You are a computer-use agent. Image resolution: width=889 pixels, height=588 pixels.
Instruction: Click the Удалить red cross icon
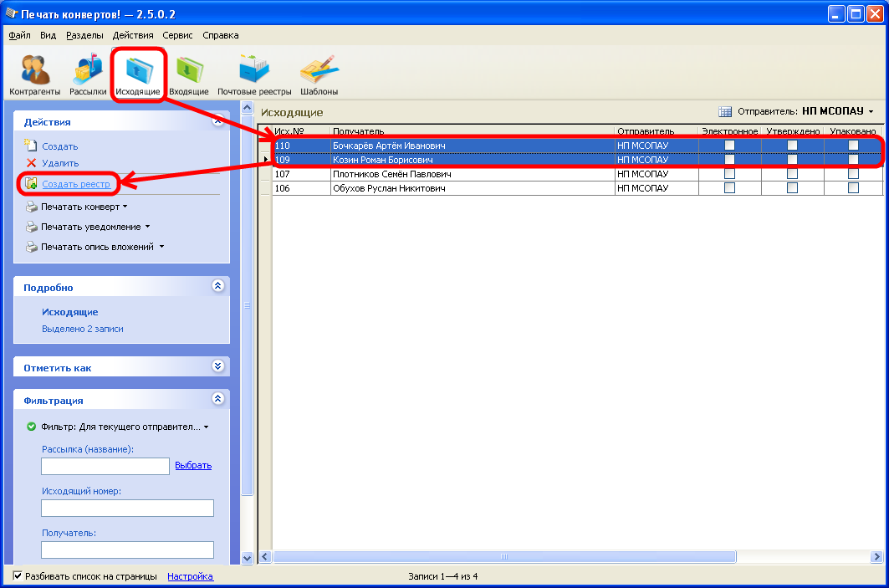tap(32, 163)
